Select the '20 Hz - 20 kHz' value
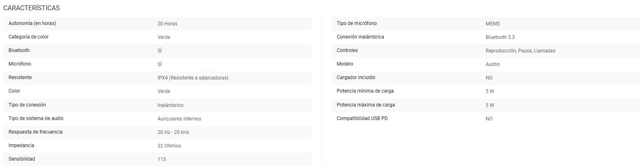The image size is (644, 168). (173, 132)
